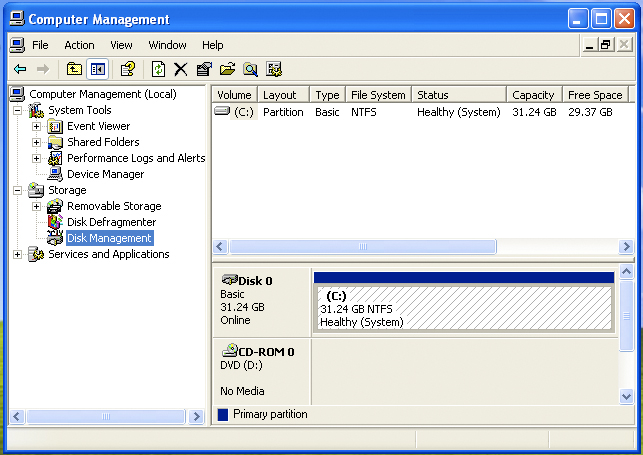Select the Device Manager tree label

(106, 174)
